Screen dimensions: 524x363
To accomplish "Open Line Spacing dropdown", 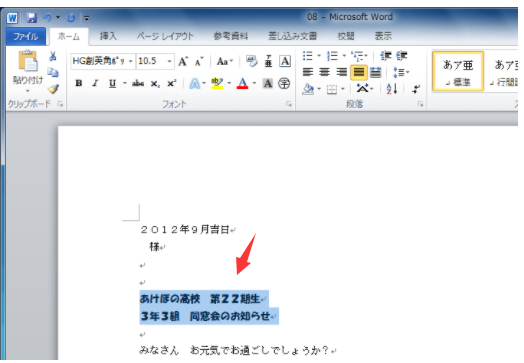I will (x=401, y=72).
